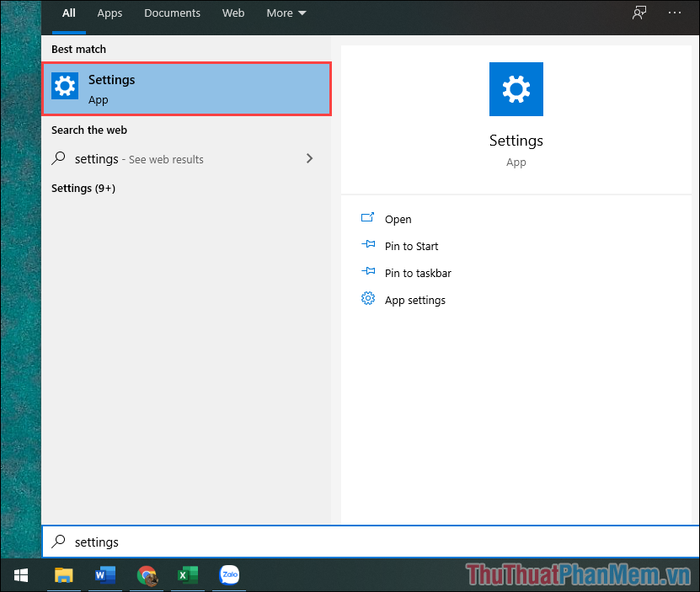This screenshot has height=592, width=700.
Task: Click the search box containing settings
Action: pos(371,542)
